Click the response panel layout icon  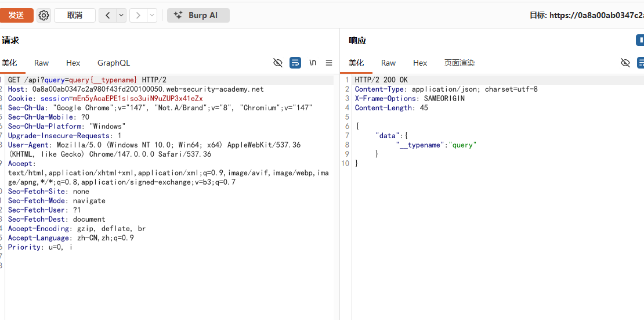[640, 40]
